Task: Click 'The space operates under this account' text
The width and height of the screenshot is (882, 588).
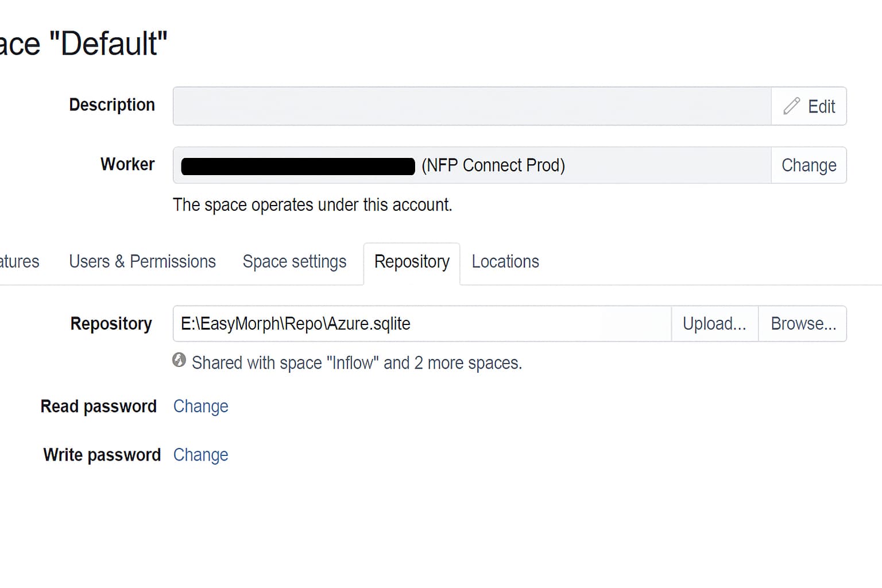Action: [x=312, y=205]
